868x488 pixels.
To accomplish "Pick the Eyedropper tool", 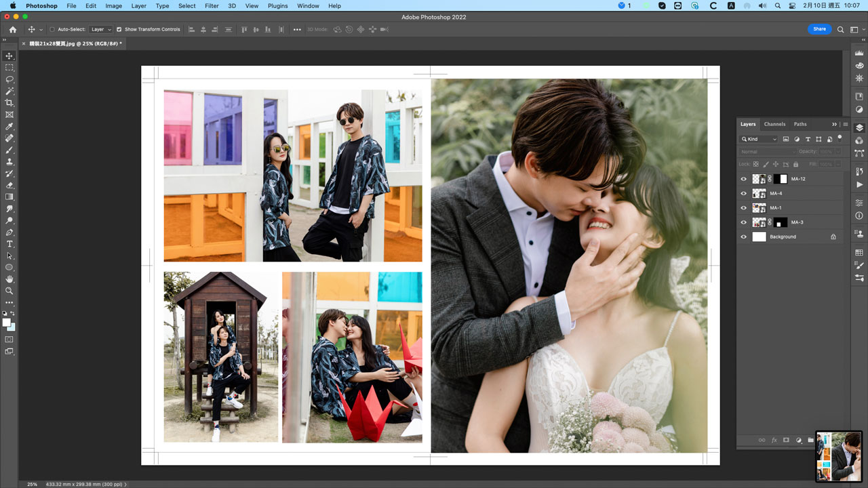I will click(x=9, y=127).
